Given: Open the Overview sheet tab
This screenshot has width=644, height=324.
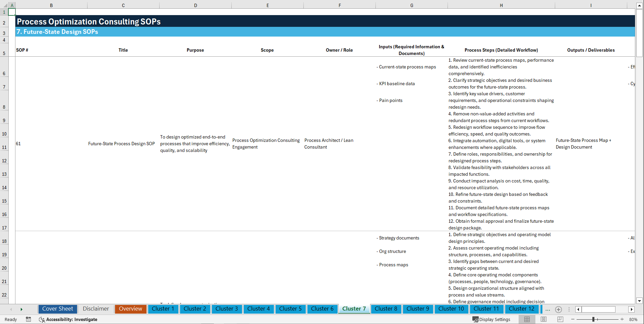Looking at the screenshot, I should click(x=130, y=309).
